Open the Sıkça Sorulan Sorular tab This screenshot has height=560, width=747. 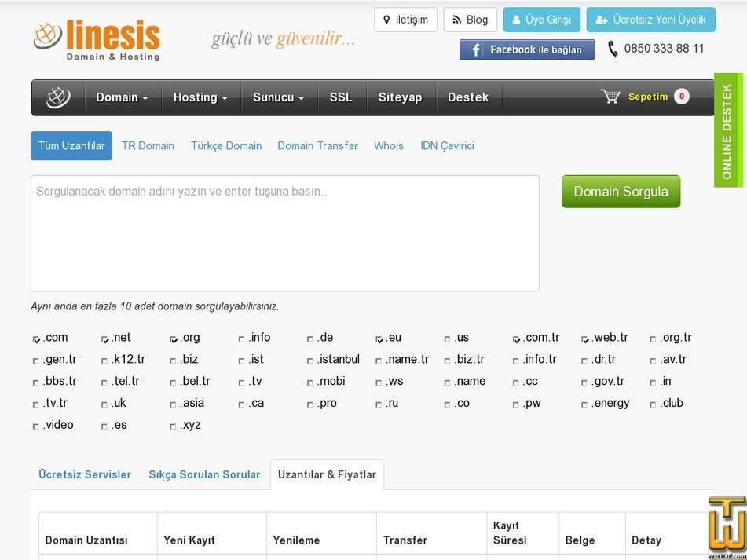(204, 474)
